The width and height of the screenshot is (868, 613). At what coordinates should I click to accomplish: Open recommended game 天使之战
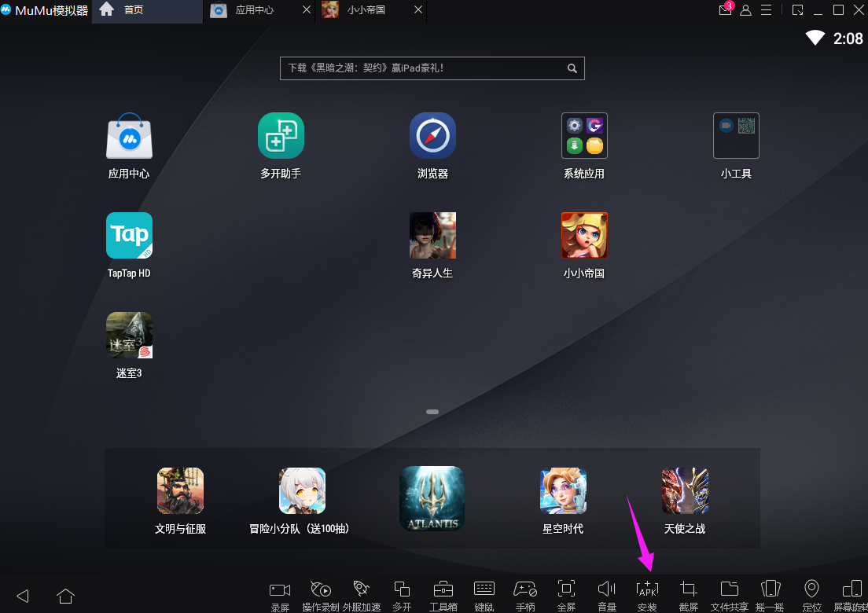(685, 490)
